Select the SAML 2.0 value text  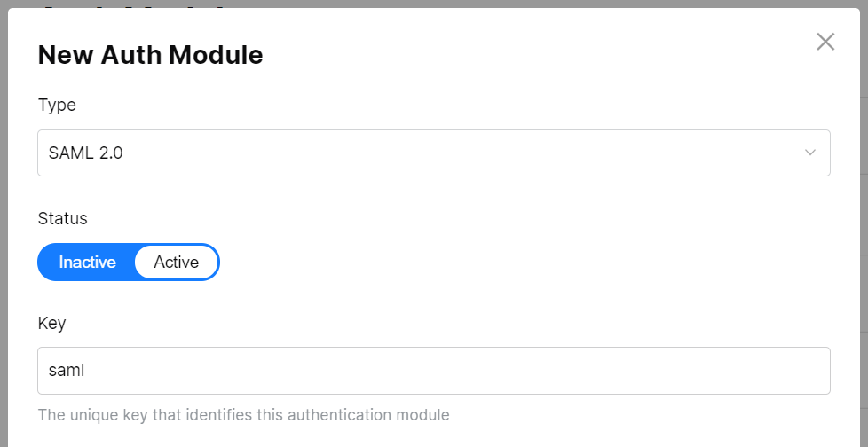coord(85,153)
